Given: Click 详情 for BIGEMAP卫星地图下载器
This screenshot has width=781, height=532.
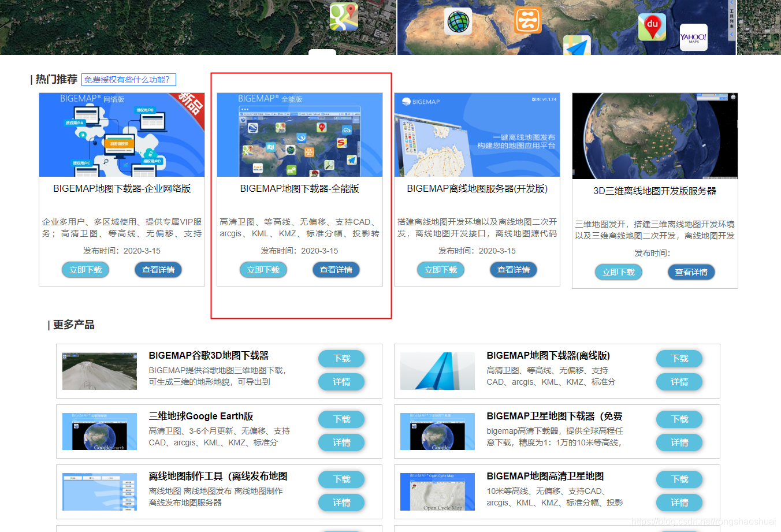Looking at the screenshot, I should [679, 442].
